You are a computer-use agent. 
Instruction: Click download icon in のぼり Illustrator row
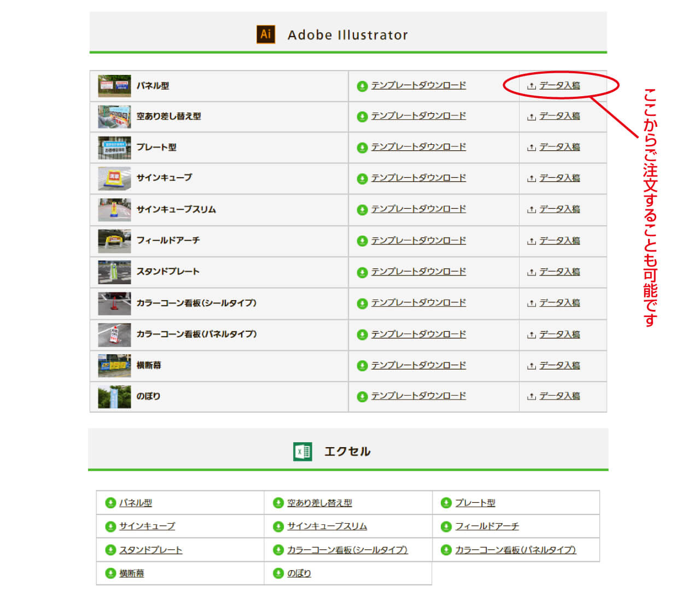pyautogui.click(x=362, y=396)
